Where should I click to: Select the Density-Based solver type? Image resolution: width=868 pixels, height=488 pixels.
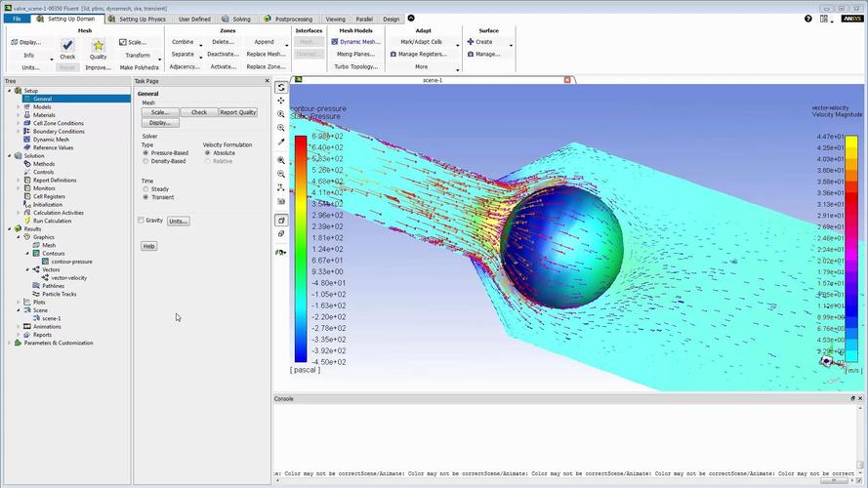pyautogui.click(x=145, y=161)
